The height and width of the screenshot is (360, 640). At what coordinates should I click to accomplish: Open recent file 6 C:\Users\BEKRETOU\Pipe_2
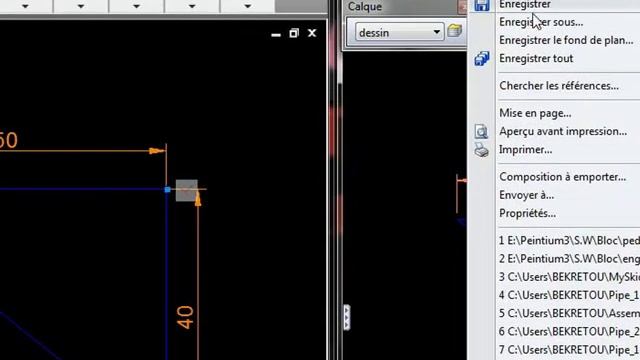coord(569,331)
